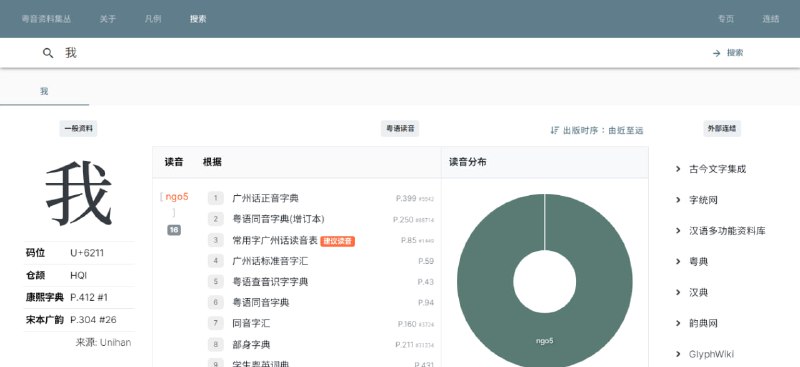The height and width of the screenshot is (367, 800).
Task: Click the 一般资料 label chip
Action: coord(78,129)
